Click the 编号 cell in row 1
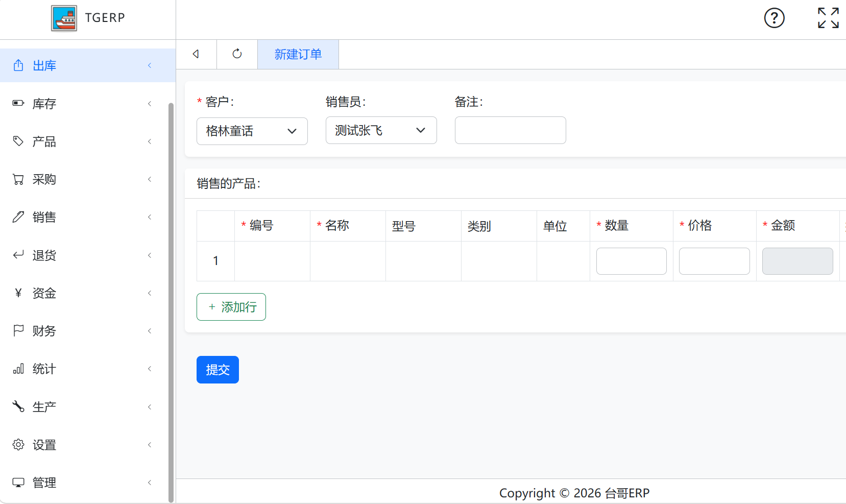 272,261
